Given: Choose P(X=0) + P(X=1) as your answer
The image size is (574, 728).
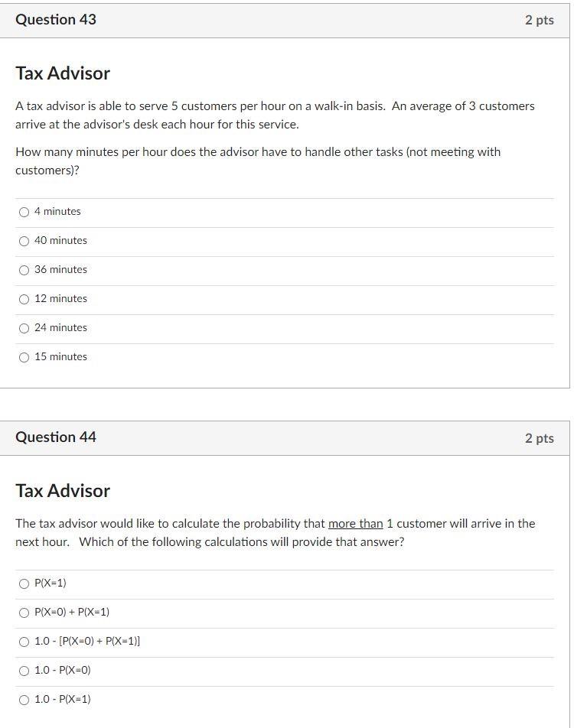Looking at the screenshot, I should (24, 612).
